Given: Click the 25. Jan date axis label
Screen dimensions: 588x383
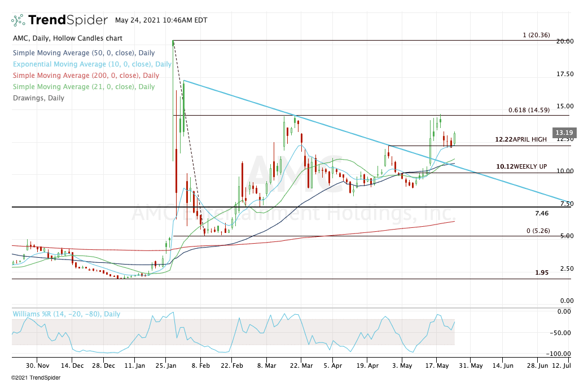Looking at the screenshot, I should [165, 366].
